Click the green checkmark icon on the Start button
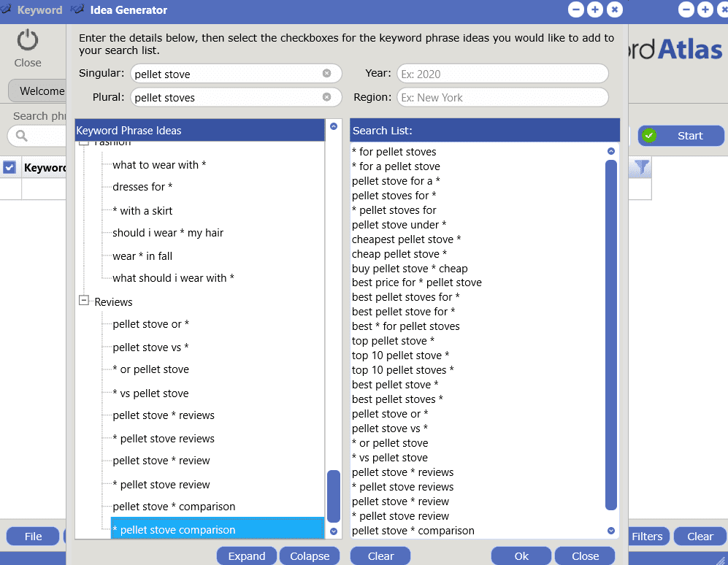 point(649,135)
